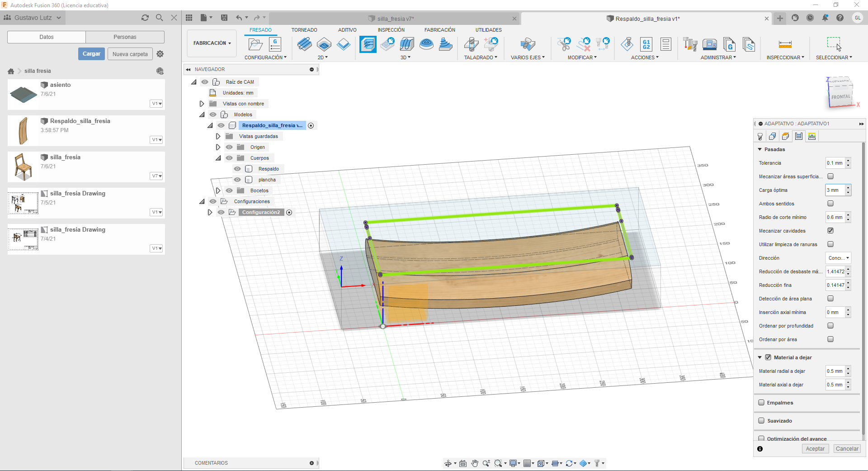
Task: Click the Cancelar button
Action: pos(847,449)
